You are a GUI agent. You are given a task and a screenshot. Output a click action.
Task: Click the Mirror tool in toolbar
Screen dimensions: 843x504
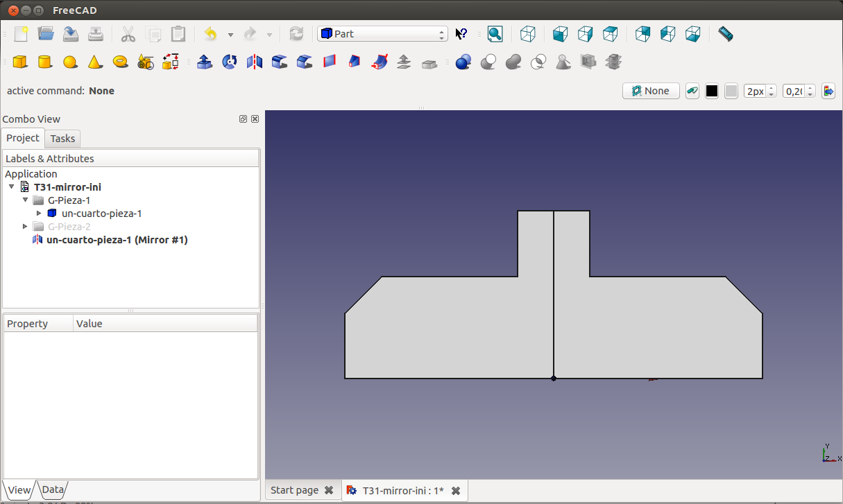coord(255,62)
